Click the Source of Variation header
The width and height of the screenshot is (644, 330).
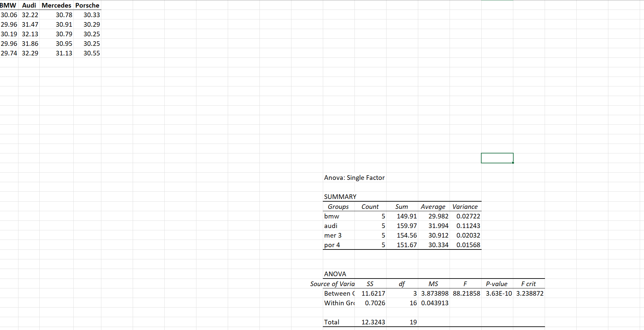pos(332,284)
